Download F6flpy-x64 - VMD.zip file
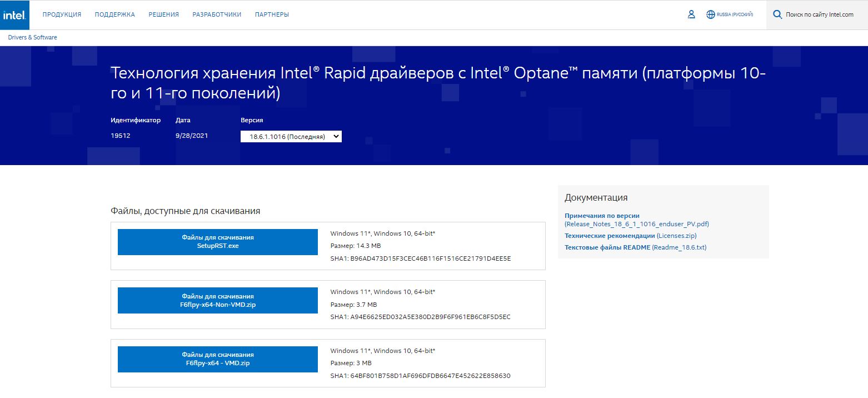Screen dimensions: 868x398 point(218,359)
